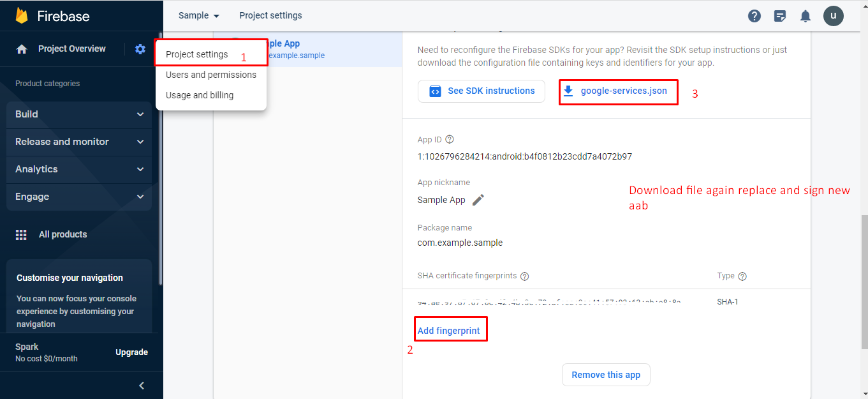Click the App ID help icon
Image resolution: width=868 pixels, height=399 pixels.
pos(450,139)
